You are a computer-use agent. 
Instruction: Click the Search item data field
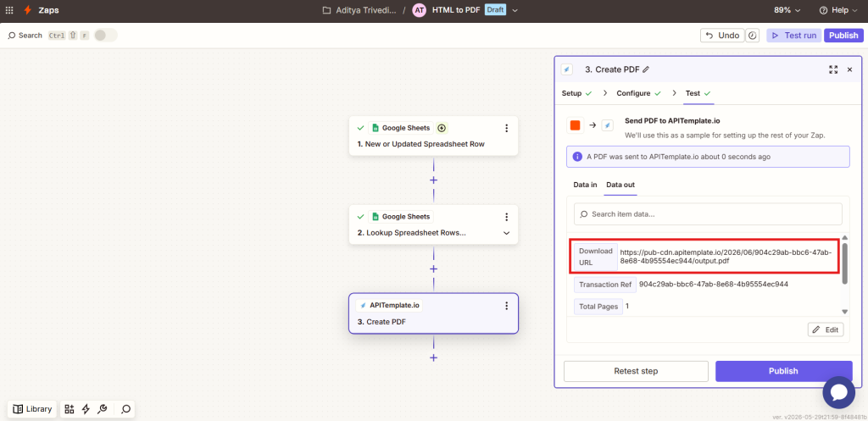(x=708, y=214)
